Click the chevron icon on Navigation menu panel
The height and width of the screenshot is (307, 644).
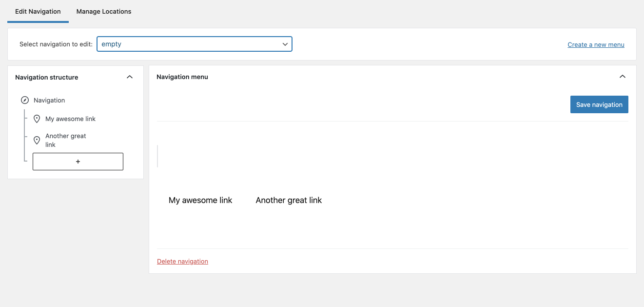pyautogui.click(x=623, y=76)
